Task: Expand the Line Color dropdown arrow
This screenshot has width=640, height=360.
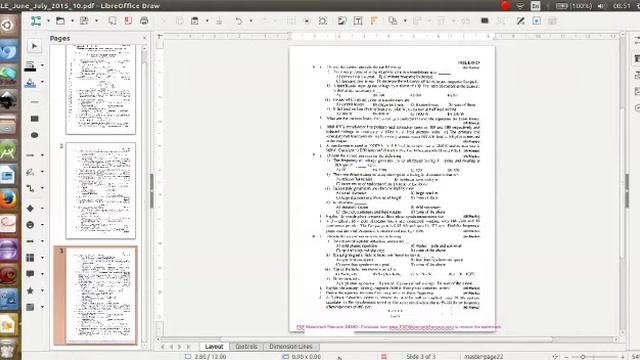Action: point(42,66)
